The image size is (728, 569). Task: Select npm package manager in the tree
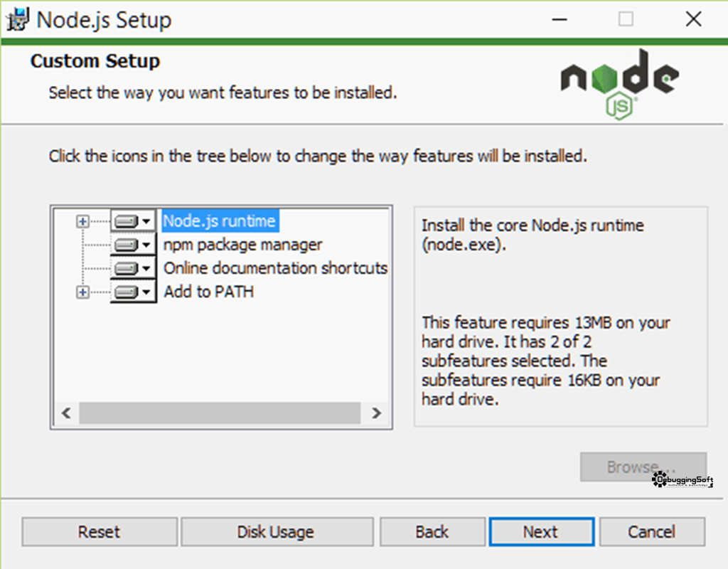coord(243,245)
